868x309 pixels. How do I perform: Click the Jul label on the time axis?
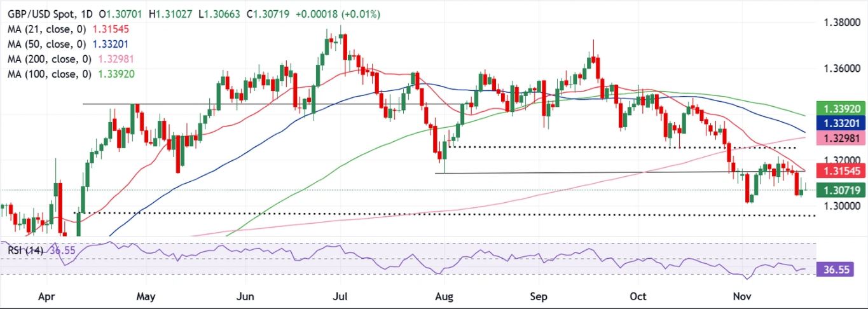[341, 296]
